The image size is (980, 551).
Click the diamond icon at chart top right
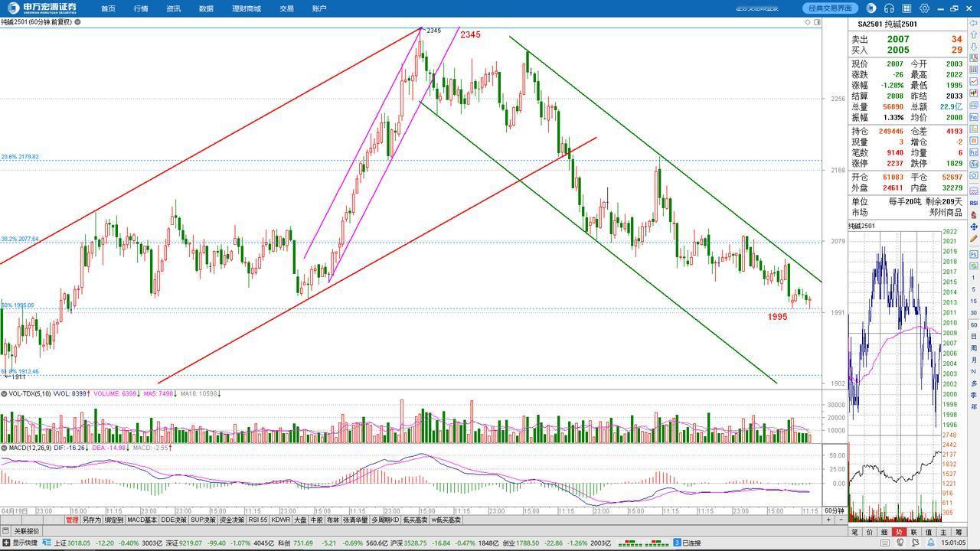(808, 22)
